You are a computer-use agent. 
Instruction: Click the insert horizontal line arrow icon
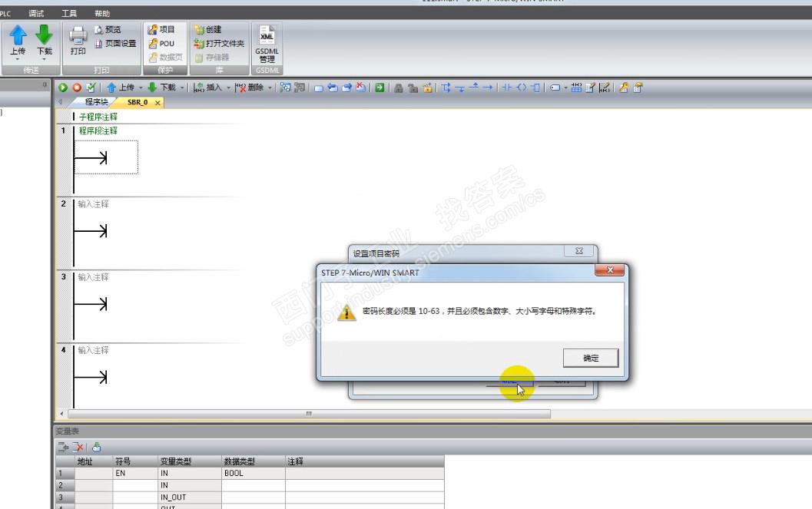click(488, 88)
